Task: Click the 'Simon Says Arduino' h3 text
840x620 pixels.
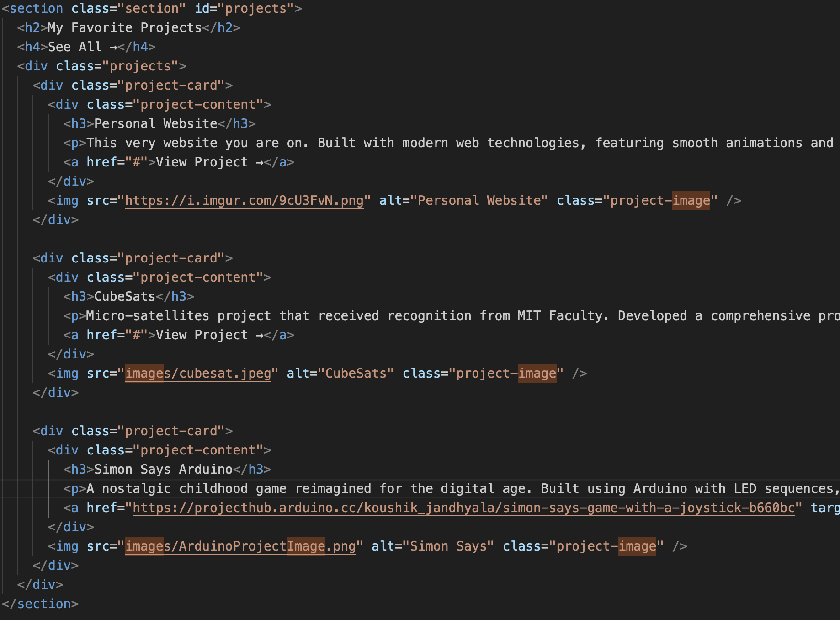Action: [x=164, y=470]
